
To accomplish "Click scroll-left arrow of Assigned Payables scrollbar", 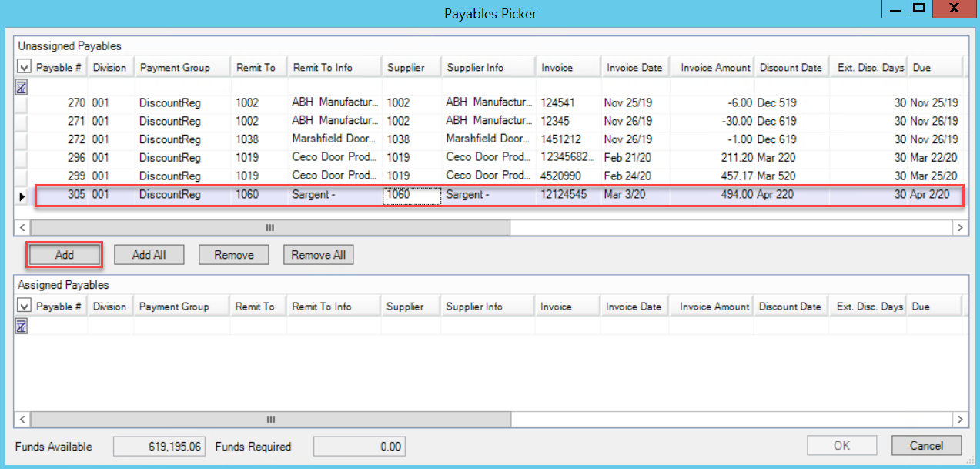I will (x=22, y=419).
